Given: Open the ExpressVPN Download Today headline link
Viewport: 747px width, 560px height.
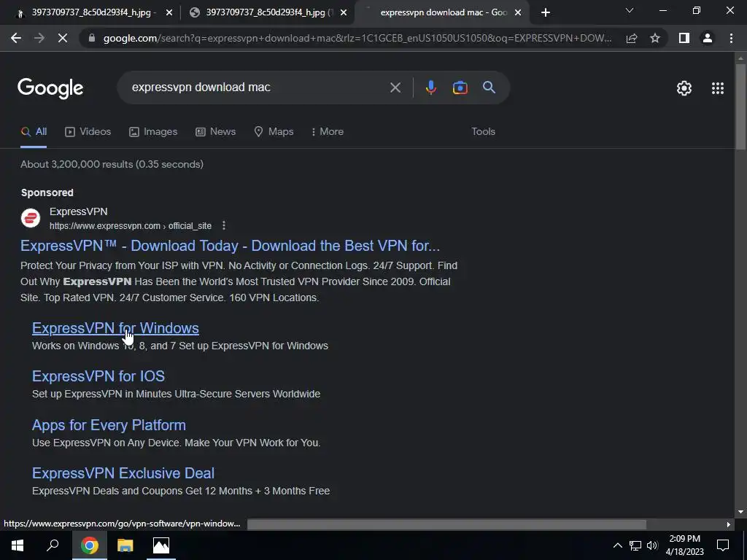Looking at the screenshot, I should coord(230,246).
